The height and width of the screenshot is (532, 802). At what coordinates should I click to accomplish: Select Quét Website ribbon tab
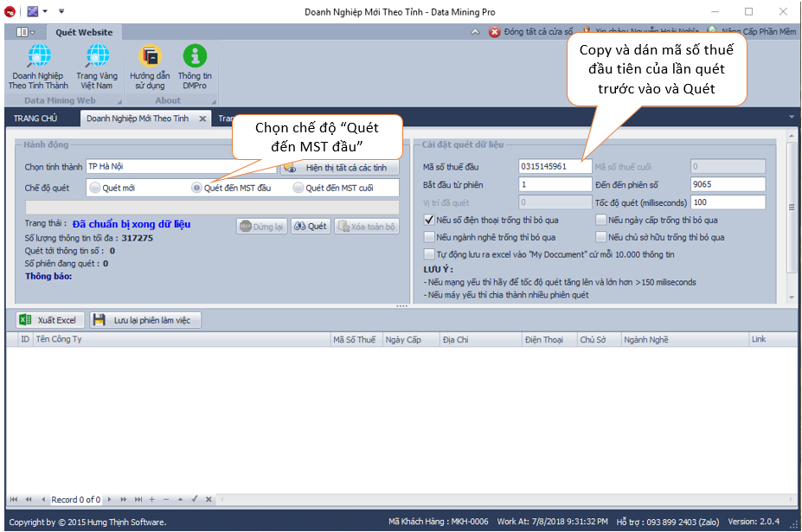click(x=84, y=33)
